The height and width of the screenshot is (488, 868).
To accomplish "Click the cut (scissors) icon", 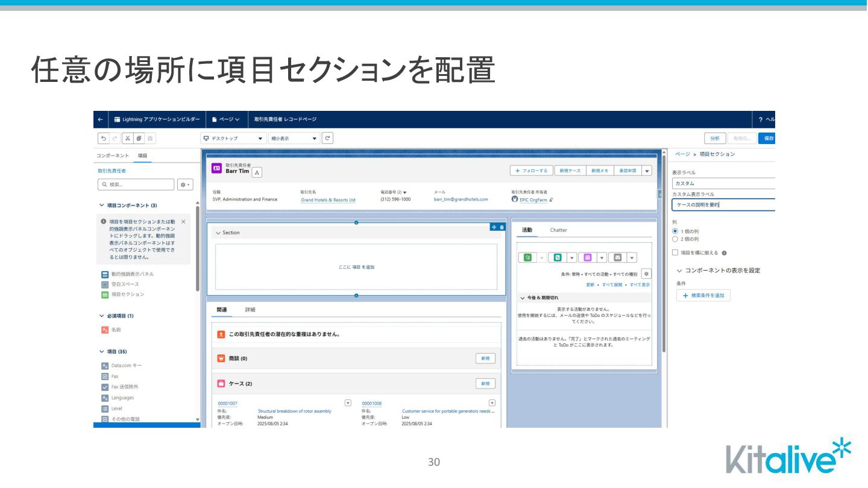I will pyautogui.click(x=128, y=138).
